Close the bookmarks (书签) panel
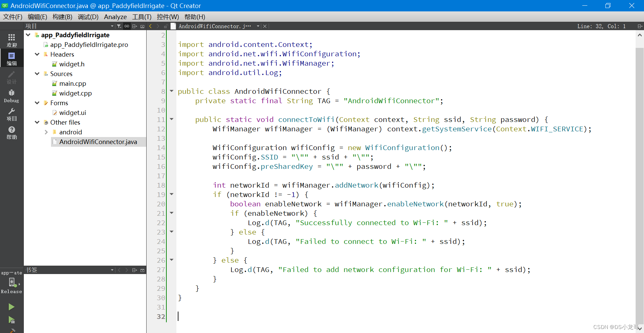The image size is (644, 333). [142, 270]
